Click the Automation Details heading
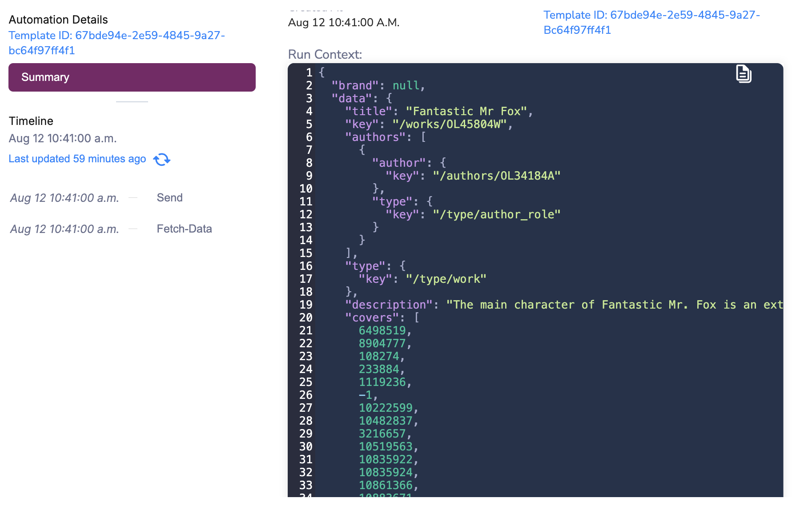 pyautogui.click(x=58, y=20)
